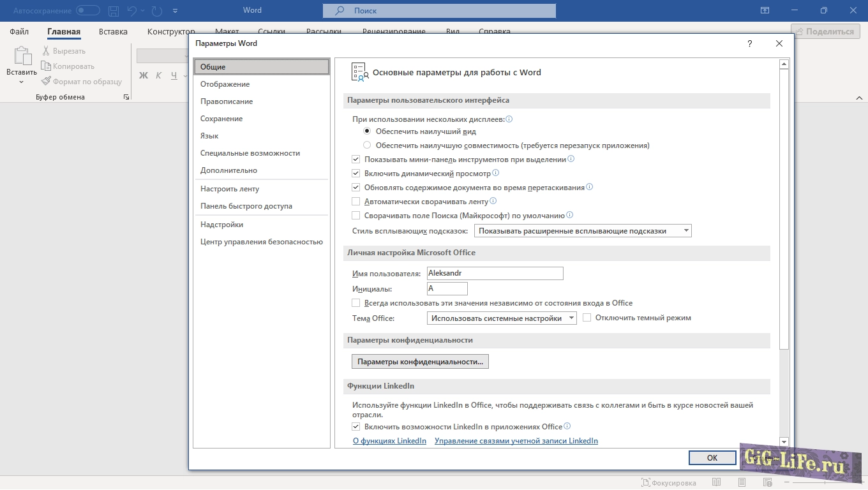
Task: Click info icon next to live preview option
Action: [496, 173]
